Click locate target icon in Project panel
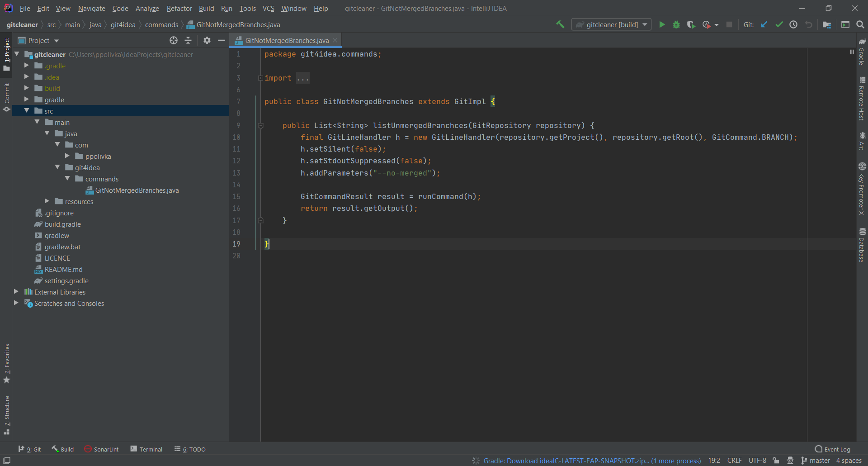 tap(174, 41)
